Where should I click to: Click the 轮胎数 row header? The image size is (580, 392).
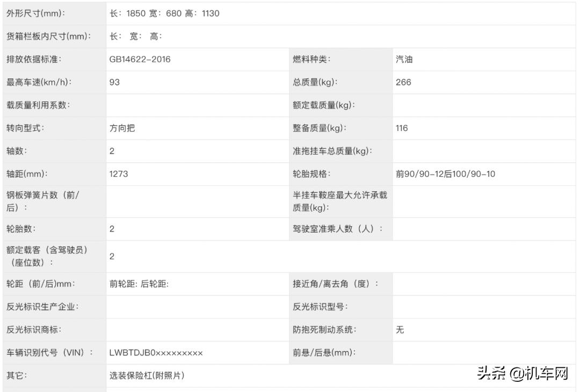click(x=20, y=229)
